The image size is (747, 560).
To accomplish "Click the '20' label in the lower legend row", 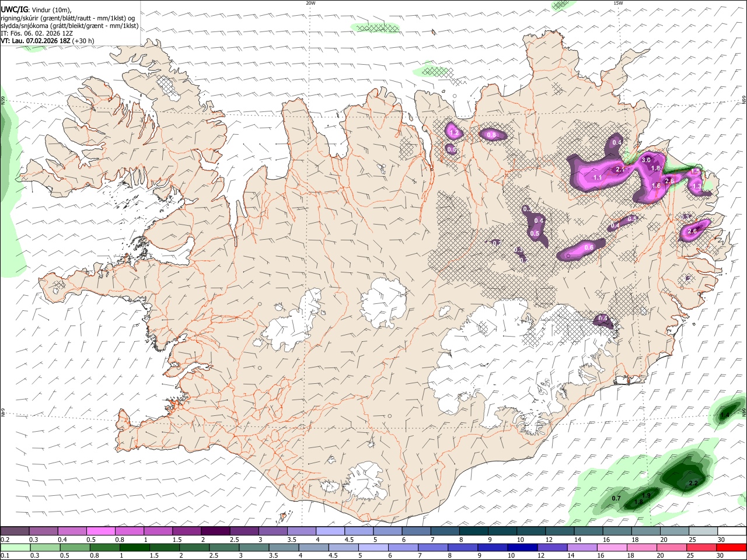I will click(x=661, y=555).
